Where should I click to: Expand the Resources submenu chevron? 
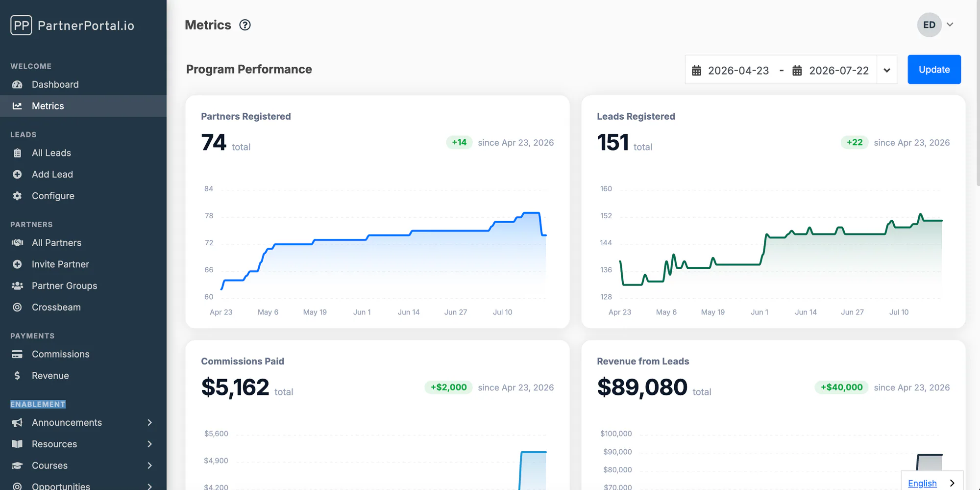pyautogui.click(x=150, y=444)
